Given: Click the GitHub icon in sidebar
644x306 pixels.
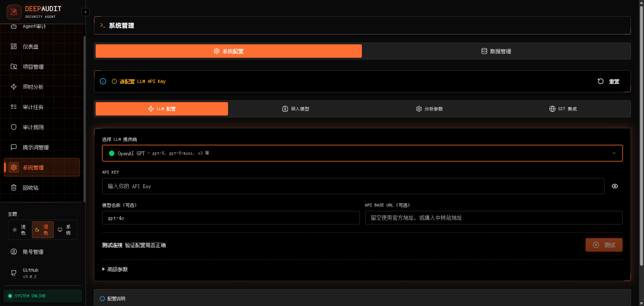Looking at the screenshot, I should coord(14,273).
